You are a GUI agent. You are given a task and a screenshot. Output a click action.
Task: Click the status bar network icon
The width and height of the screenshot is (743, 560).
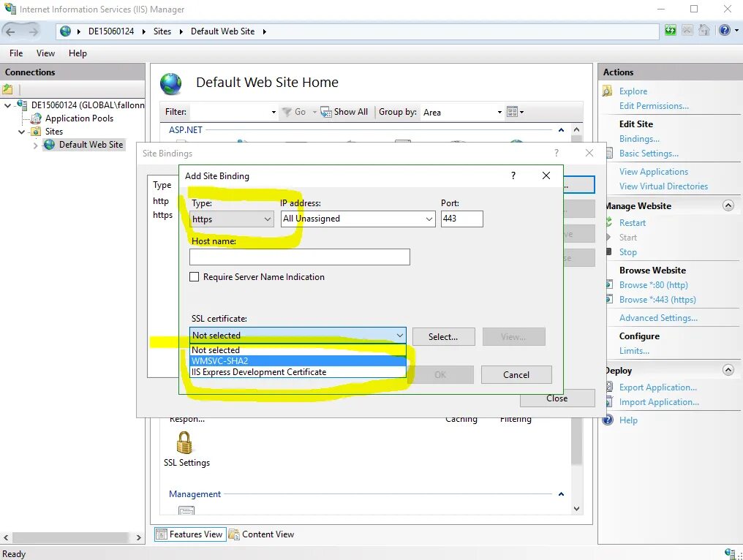730,553
